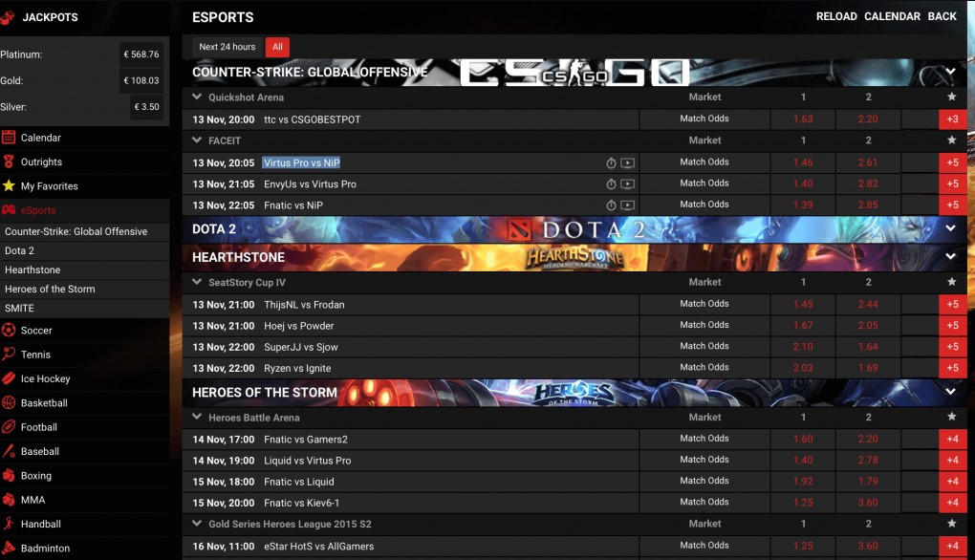This screenshot has width=975, height=560.
Task: Click the Silver jackpot amount
Action: [x=147, y=106]
